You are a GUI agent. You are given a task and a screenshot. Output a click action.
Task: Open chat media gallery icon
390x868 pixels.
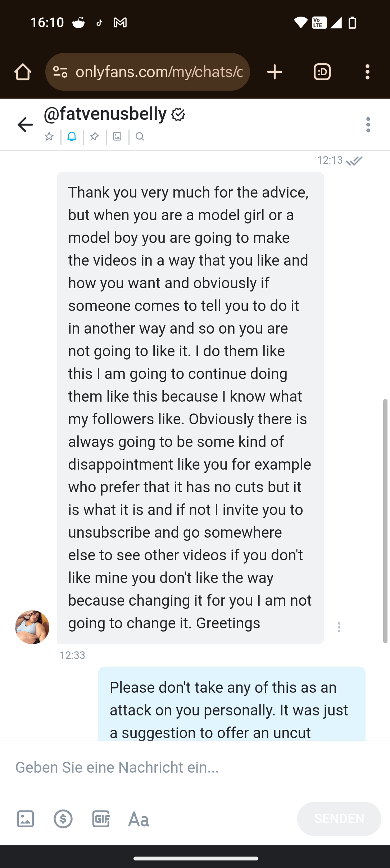(117, 137)
